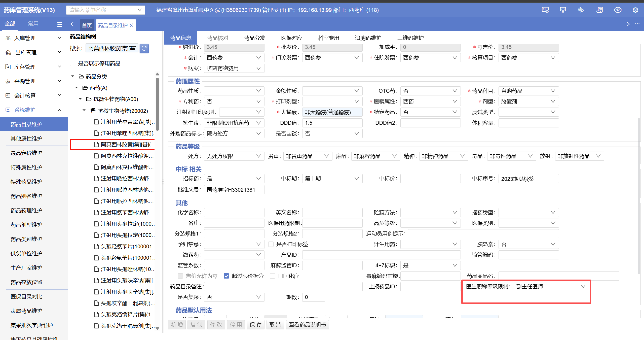Click 查看药品说明书 button
The height and width of the screenshot is (340, 644).
coord(307,325)
